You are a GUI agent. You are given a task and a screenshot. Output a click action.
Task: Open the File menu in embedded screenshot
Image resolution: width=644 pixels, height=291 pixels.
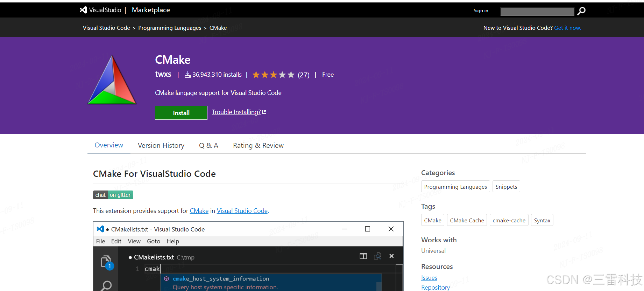(100, 241)
